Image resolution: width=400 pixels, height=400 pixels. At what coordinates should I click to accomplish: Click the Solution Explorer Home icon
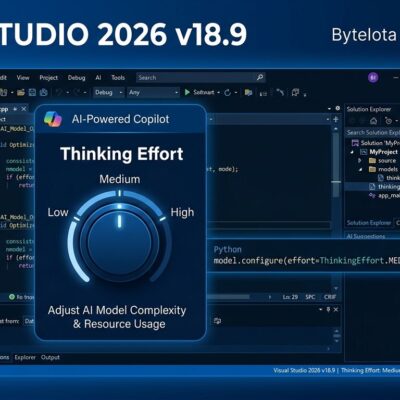(x=374, y=121)
